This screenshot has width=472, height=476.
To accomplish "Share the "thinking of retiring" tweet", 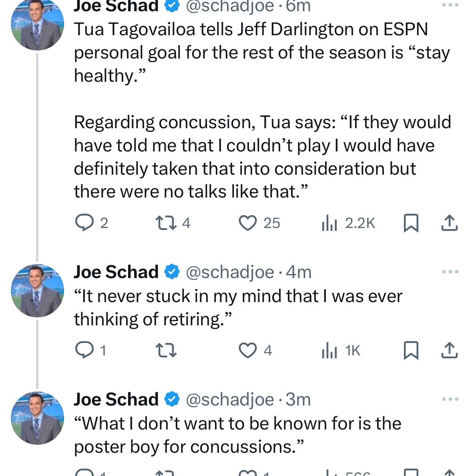I will click(x=449, y=351).
